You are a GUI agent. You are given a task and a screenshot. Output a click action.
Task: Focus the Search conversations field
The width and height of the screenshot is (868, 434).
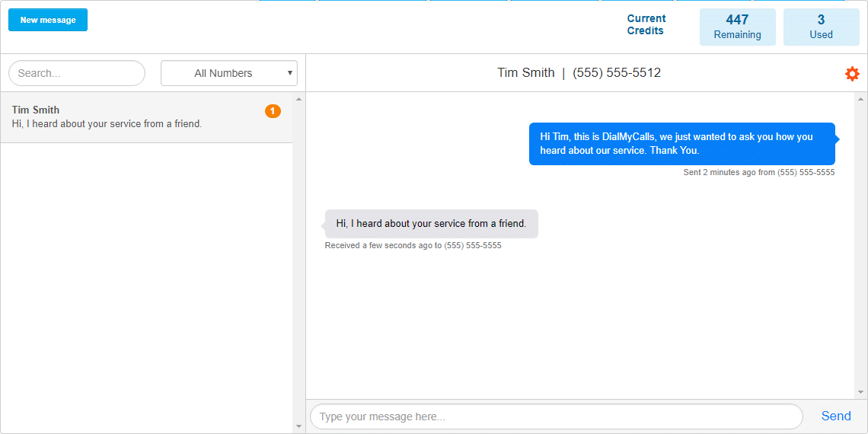pos(76,73)
